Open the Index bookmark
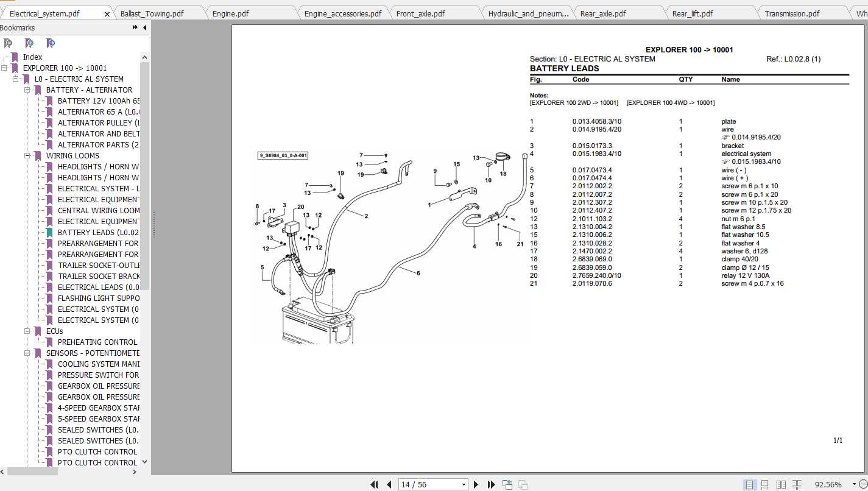Image resolution: width=868 pixels, height=491 pixels. 33,57
